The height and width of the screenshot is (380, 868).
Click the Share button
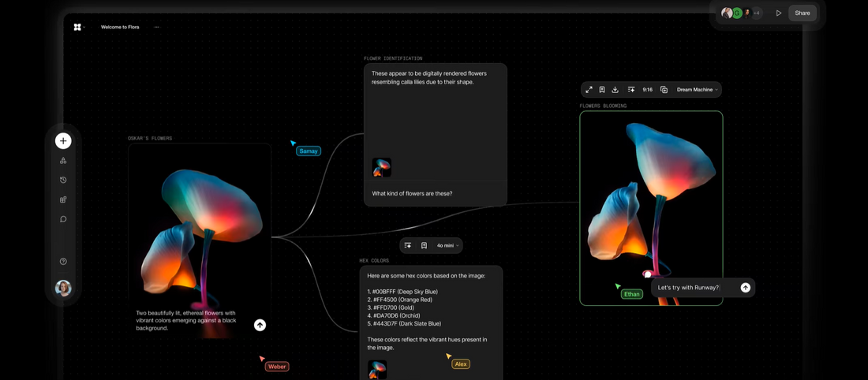point(802,13)
